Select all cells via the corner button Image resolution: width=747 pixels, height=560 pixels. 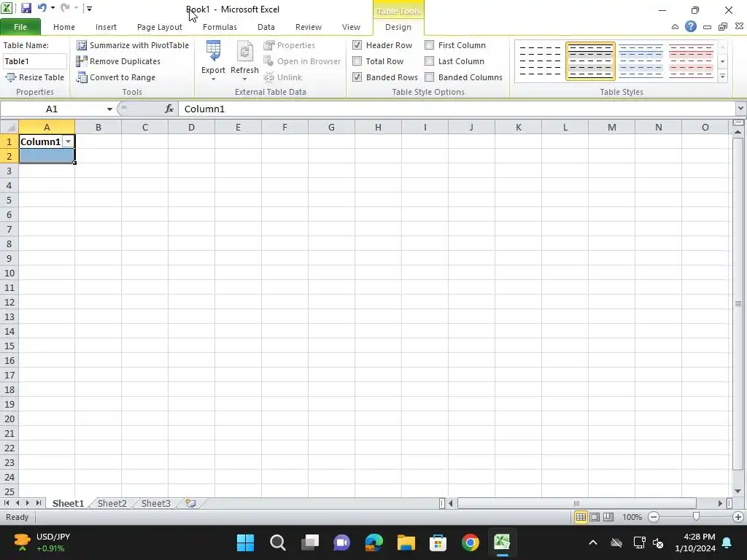tap(9, 127)
